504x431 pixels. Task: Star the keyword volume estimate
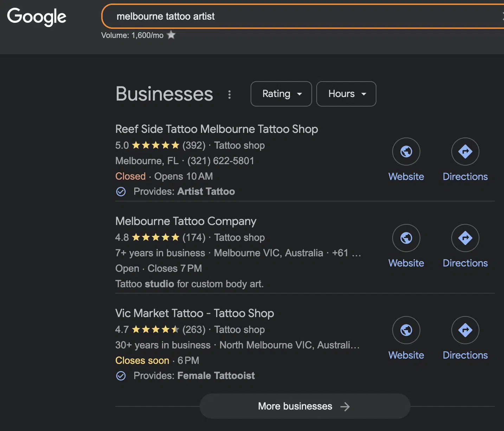pyautogui.click(x=171, y=35)
